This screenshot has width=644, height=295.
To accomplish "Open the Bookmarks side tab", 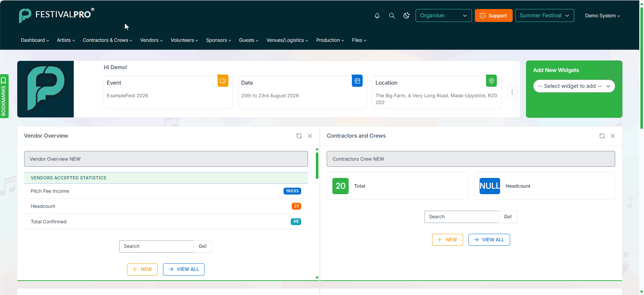I will (x=4, y=96).
